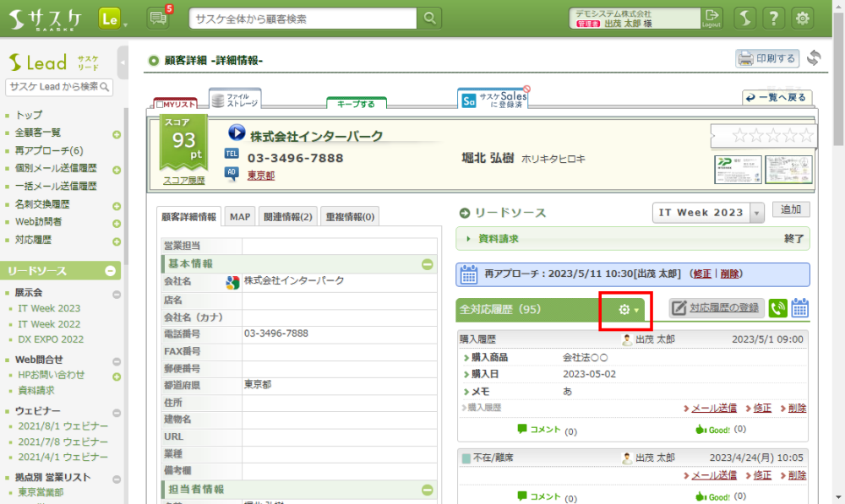Screen dimensions: 845x504
Task: Open the file storage (ファイルストレージ) icon tab
Action: tap(235, 100)
